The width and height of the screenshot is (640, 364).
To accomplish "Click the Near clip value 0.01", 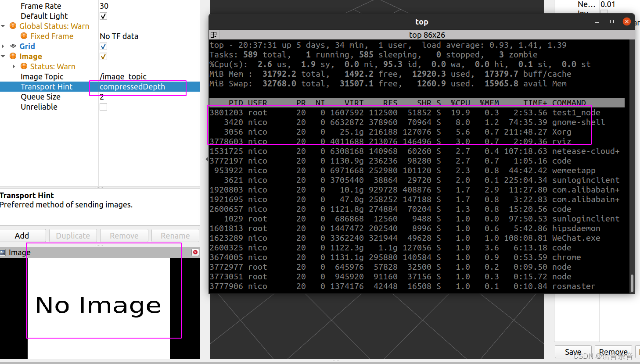I will point(608,4).
